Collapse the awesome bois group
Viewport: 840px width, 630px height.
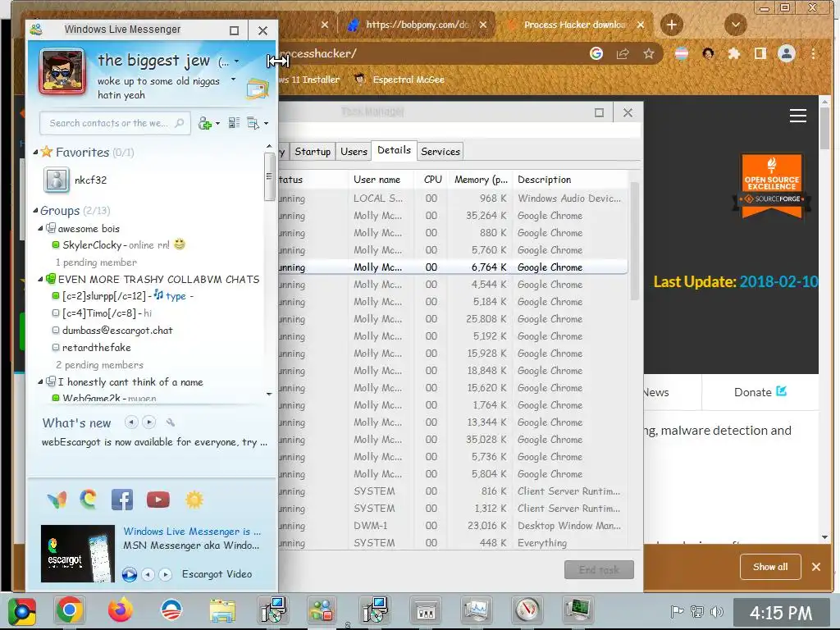point(40,229)
